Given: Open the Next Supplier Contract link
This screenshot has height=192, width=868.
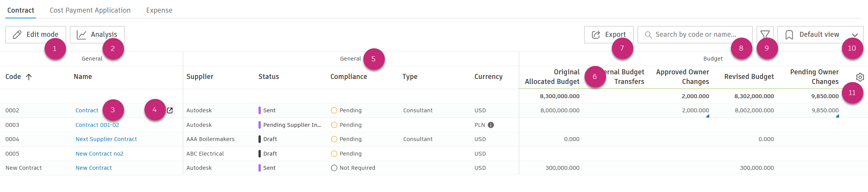Looking at the screenshot, I should [106, 139].
